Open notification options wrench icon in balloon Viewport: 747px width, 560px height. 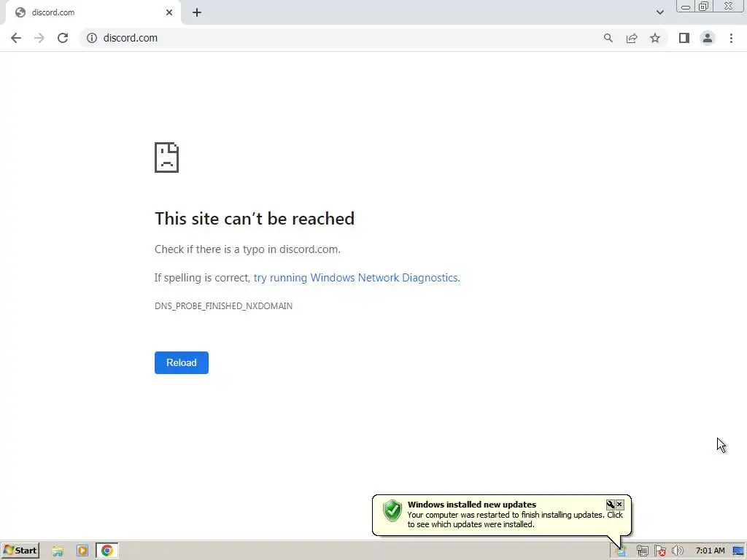pyautogui.click(x=611, y=505)
